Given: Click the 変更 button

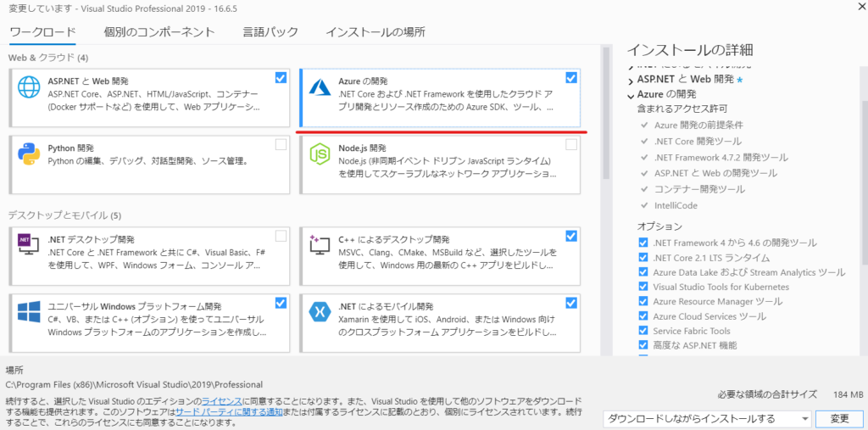Looking at the screenshot, I should [839, 419].
